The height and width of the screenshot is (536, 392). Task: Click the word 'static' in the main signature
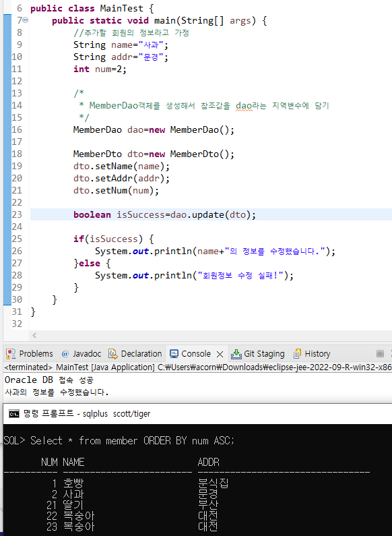tap(106, 20)
